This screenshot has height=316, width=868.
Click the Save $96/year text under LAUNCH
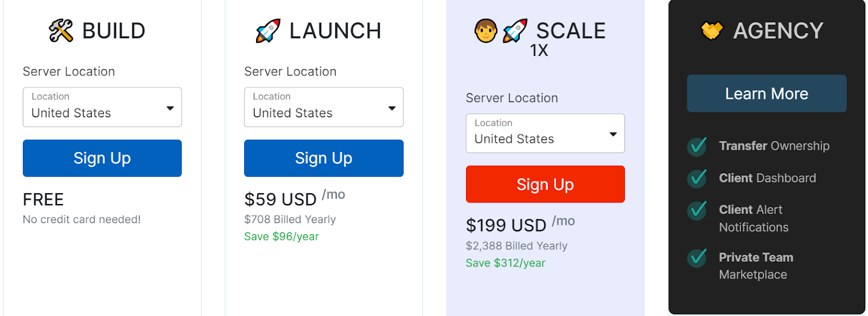tap(280, 236)
